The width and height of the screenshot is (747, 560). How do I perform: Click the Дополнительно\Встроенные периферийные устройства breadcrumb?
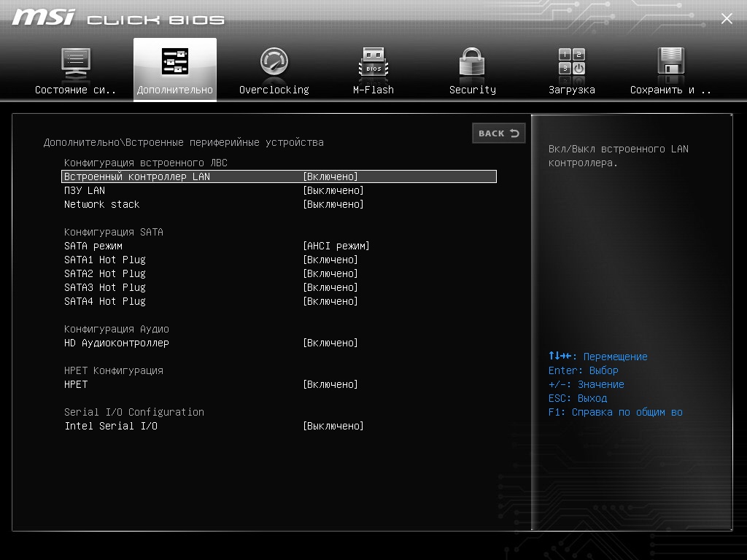click(x=183, y=142)
